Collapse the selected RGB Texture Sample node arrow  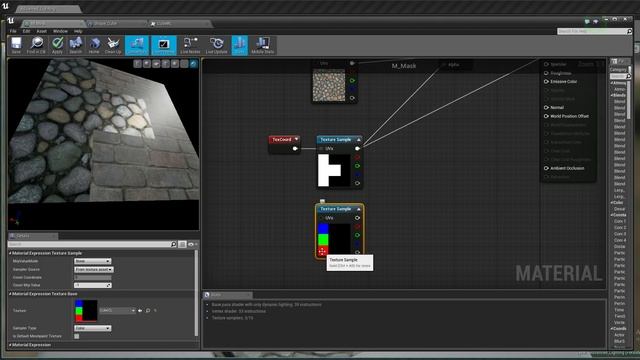click(359, 209)
